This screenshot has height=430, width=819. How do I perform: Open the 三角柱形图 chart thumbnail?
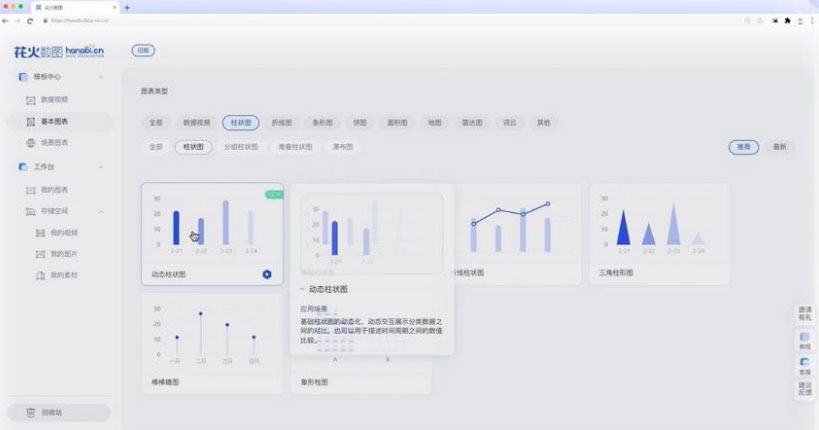658,227
